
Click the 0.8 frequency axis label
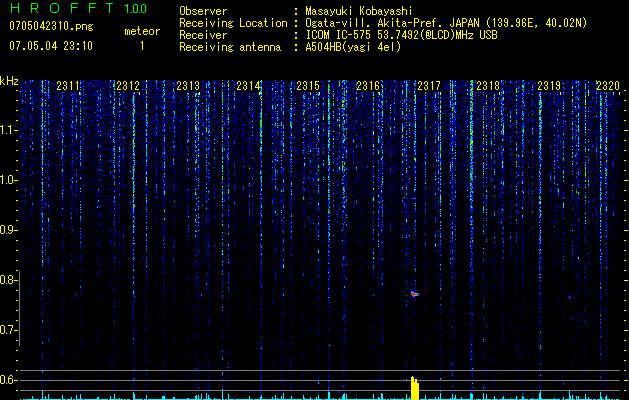(x=7, y=280)
